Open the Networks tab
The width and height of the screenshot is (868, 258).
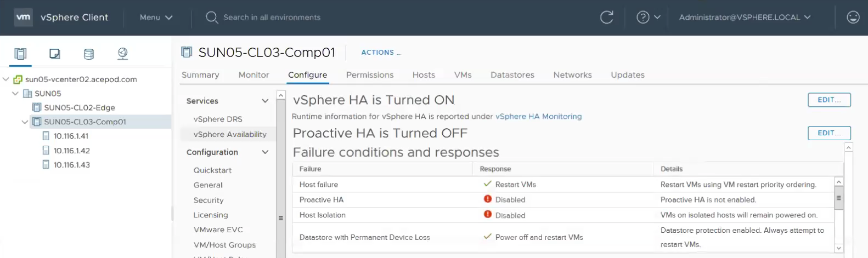572,75
